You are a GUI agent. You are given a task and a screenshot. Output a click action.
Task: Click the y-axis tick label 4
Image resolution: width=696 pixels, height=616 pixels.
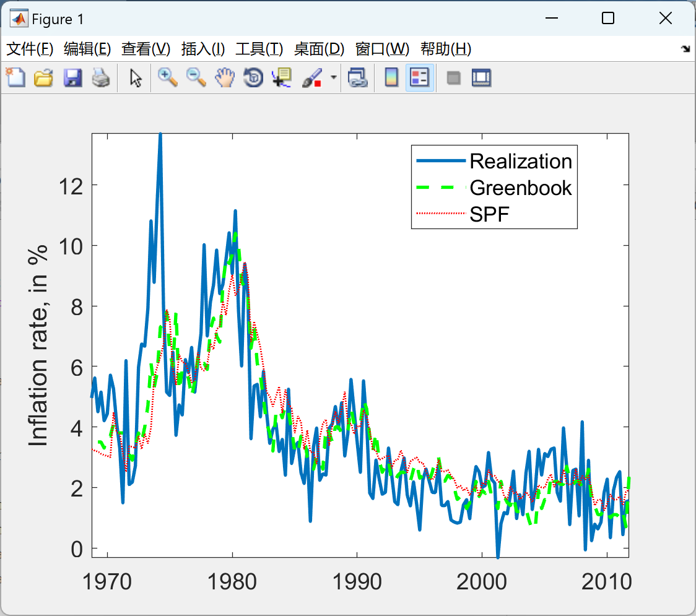pyautogui.click(x=77, y=428)
